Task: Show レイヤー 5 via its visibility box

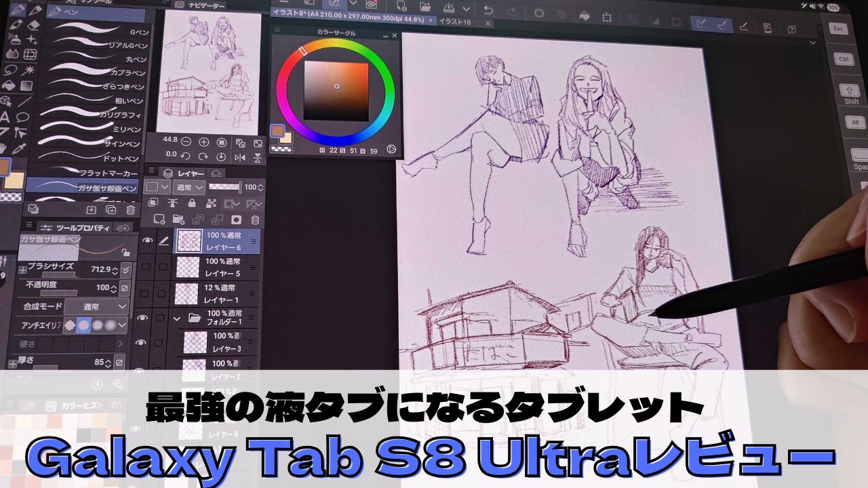Action: pos(145,267)
